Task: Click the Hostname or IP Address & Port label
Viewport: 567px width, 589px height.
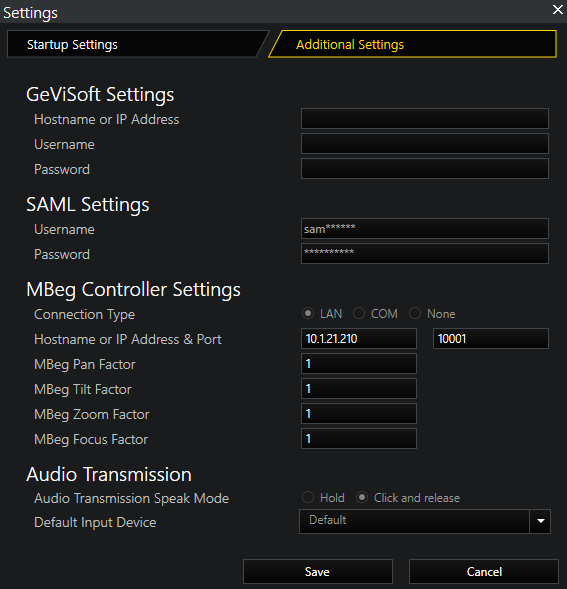Action: (128, 340)
